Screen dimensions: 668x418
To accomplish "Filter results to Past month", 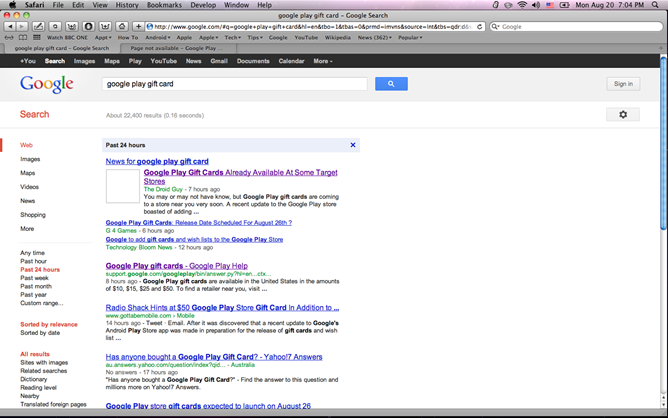I will point(36,286).
